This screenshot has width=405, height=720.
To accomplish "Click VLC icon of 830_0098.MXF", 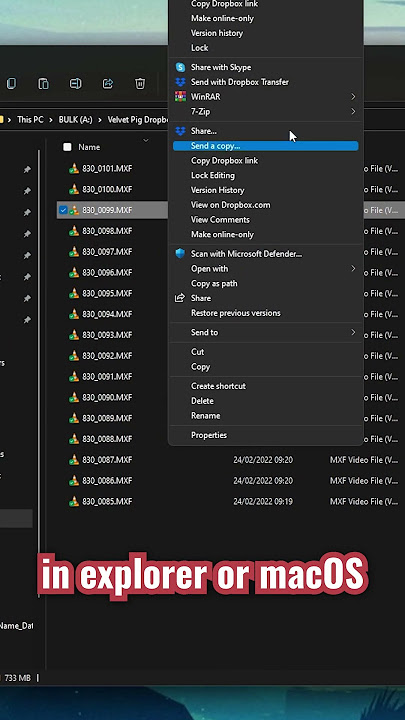I will coord(74,231).
